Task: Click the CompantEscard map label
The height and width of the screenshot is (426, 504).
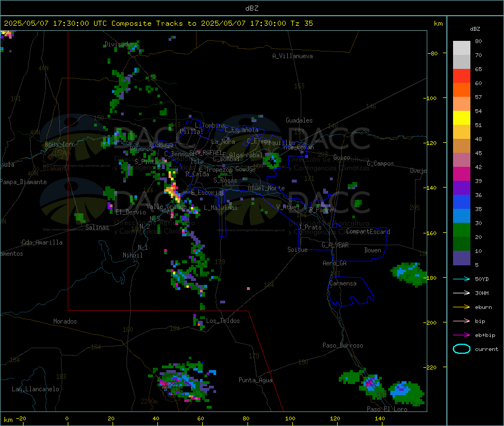Action: click(x=368, y=231)
